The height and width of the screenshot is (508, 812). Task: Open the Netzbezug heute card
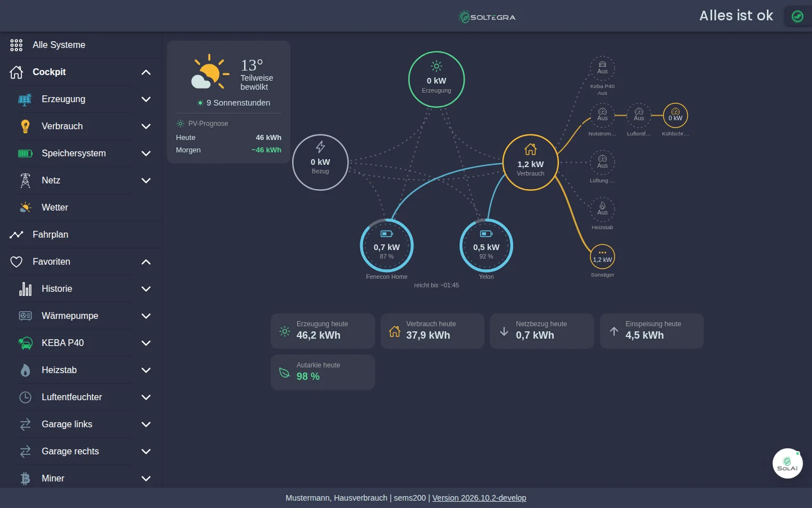(542, 331)
